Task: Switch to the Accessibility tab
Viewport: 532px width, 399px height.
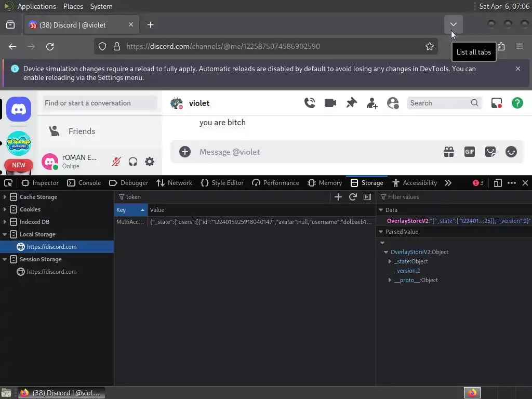Action: (414, 183)
